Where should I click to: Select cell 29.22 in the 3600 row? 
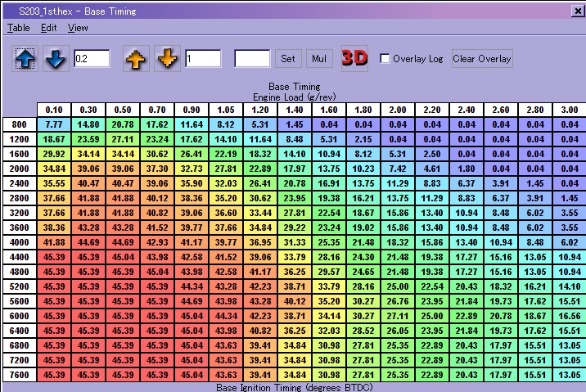click(295, 228)
